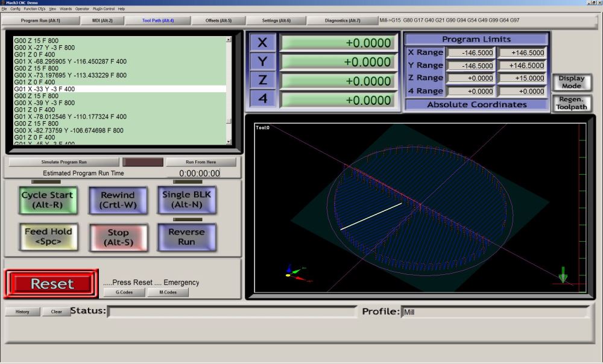
Task: Click Z Range maximum value +15.0000
Action: (522, 78)
